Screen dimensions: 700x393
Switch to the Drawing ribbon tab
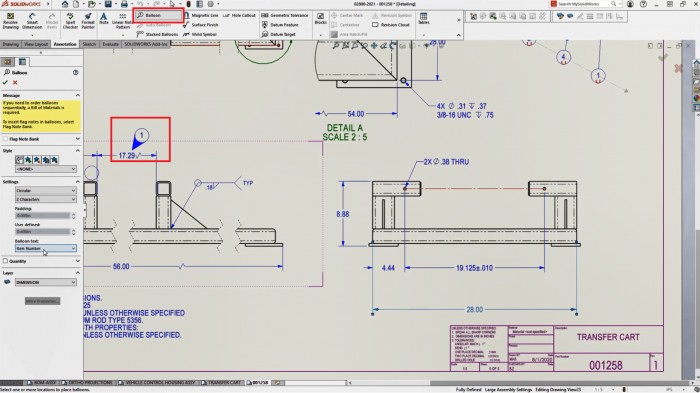tap(11, 44)
